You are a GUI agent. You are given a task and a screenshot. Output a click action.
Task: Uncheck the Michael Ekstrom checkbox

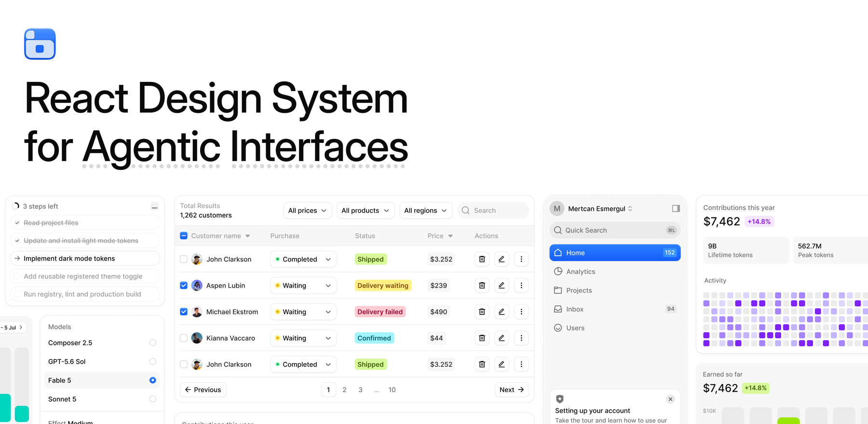click(184, 312)
